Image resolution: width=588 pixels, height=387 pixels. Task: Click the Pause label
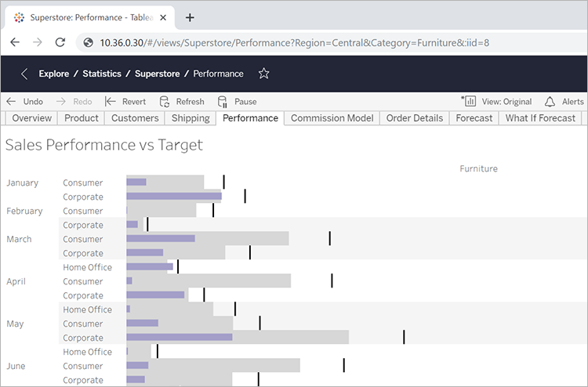(x=245, y=102)
